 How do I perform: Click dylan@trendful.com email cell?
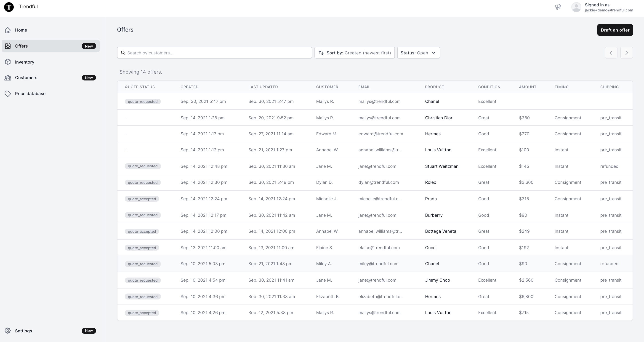378,182
